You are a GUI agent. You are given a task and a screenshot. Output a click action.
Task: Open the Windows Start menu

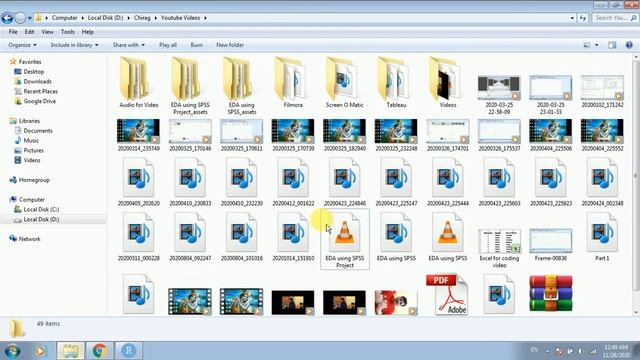pos(12,351)
